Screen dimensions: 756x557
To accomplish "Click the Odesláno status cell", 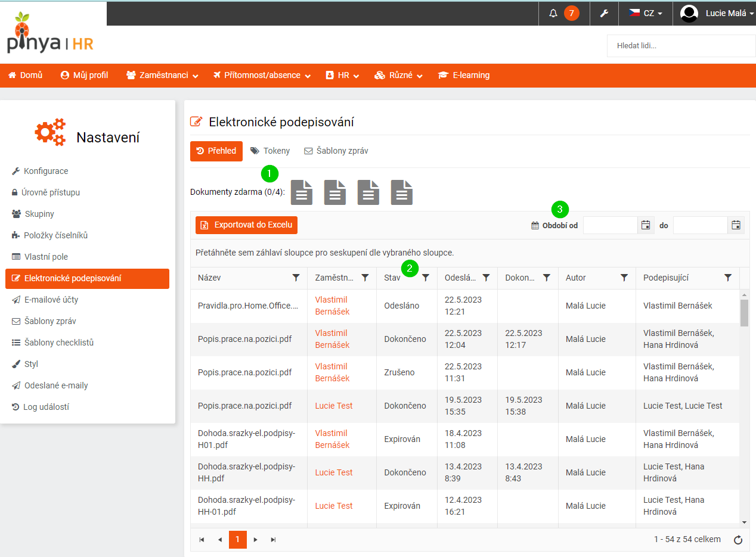I will point(407,306).
